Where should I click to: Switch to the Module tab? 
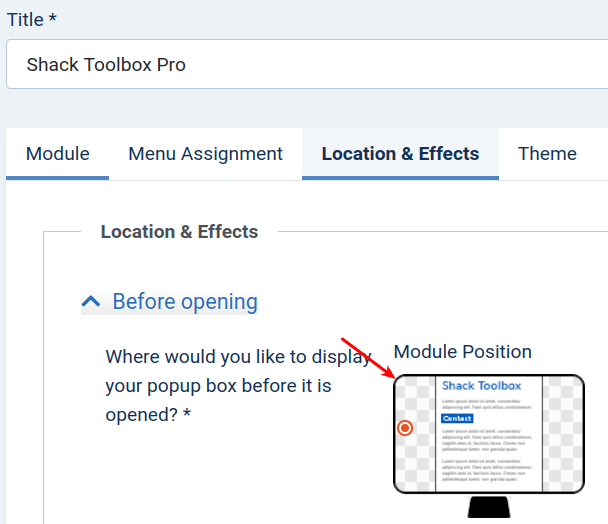[57, 154]
